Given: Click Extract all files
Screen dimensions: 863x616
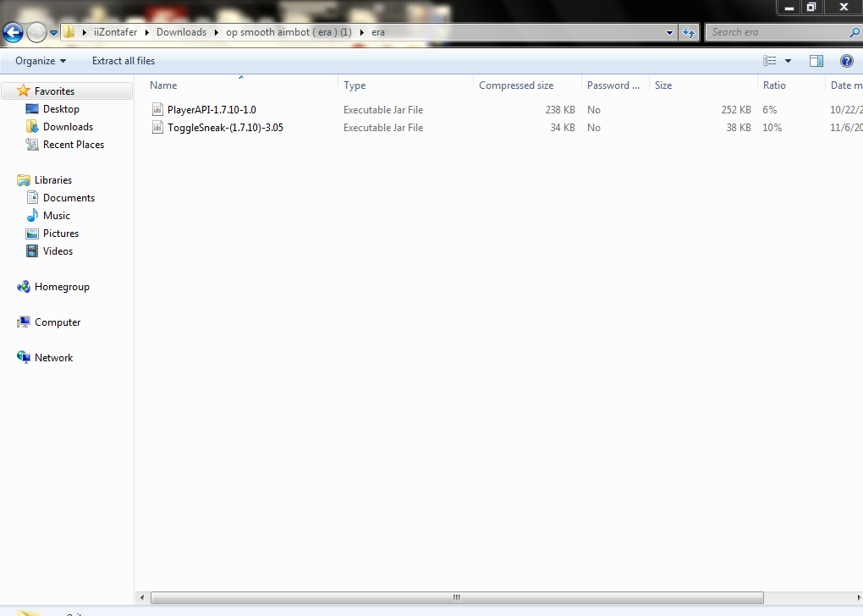Looking at the screenshot, I should [124, 61].
